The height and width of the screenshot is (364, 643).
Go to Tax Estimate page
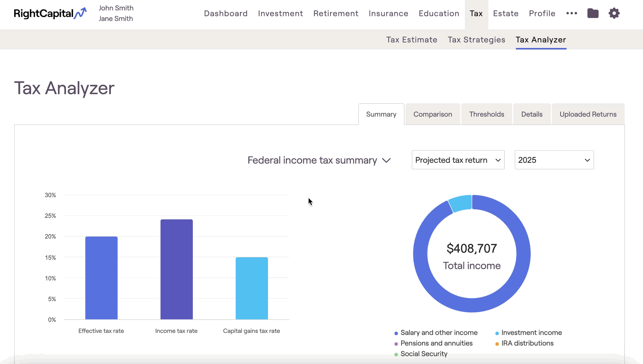(412, 40)
